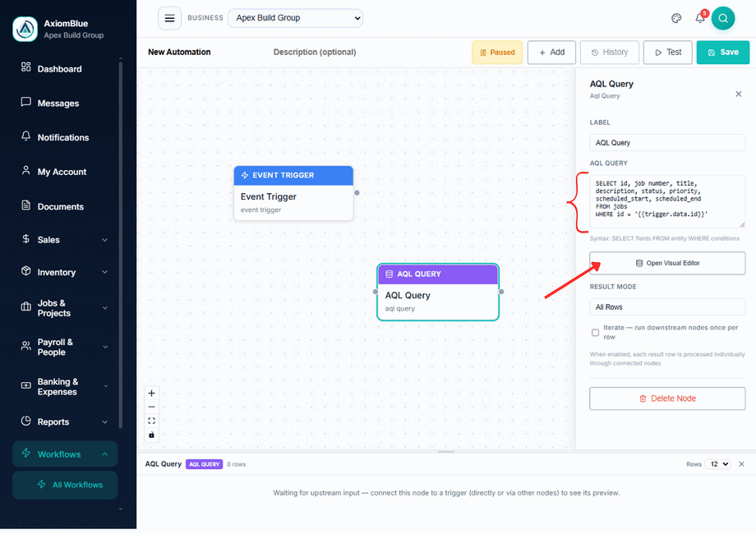Click the database icon on AQL Query node header
This screenshot has height=534, width=756.
389,274
